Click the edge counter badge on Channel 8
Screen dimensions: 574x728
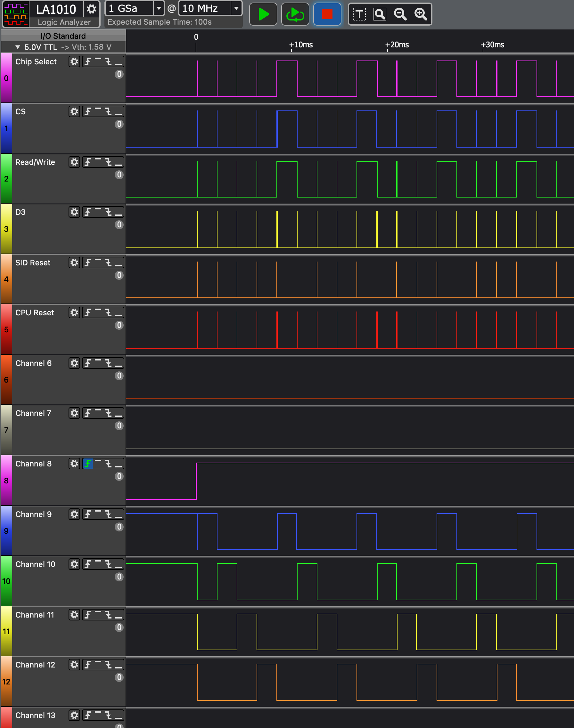pyautogui.click(x=119, y=476)
